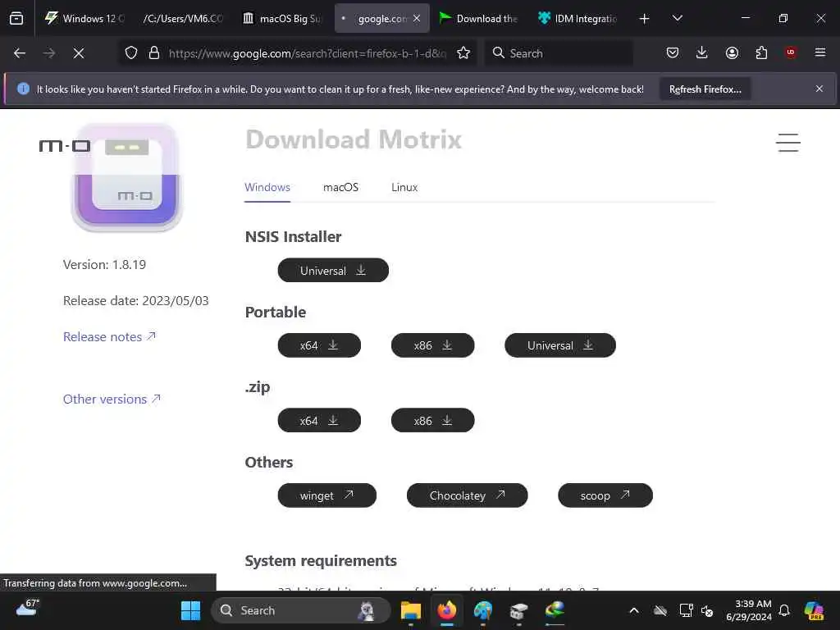Open the notification bell icon
Viewport: 840px width, 630px height.
click(x=784, y=610)
